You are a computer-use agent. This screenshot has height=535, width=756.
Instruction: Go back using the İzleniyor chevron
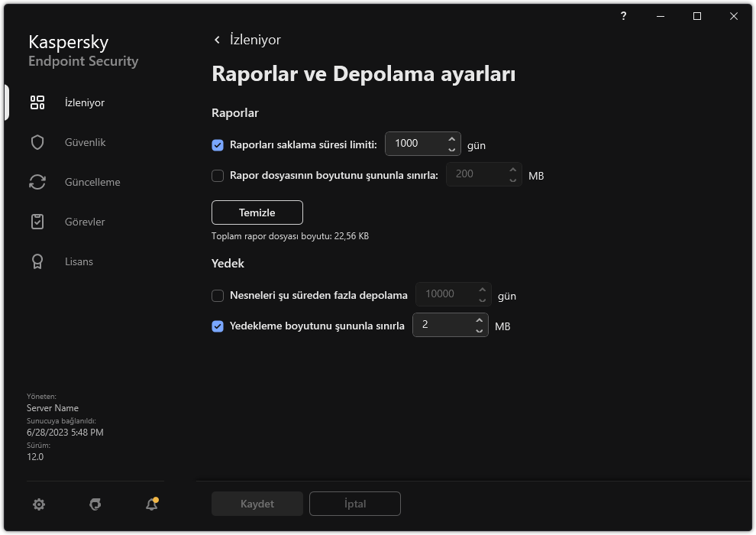(218, 40)
